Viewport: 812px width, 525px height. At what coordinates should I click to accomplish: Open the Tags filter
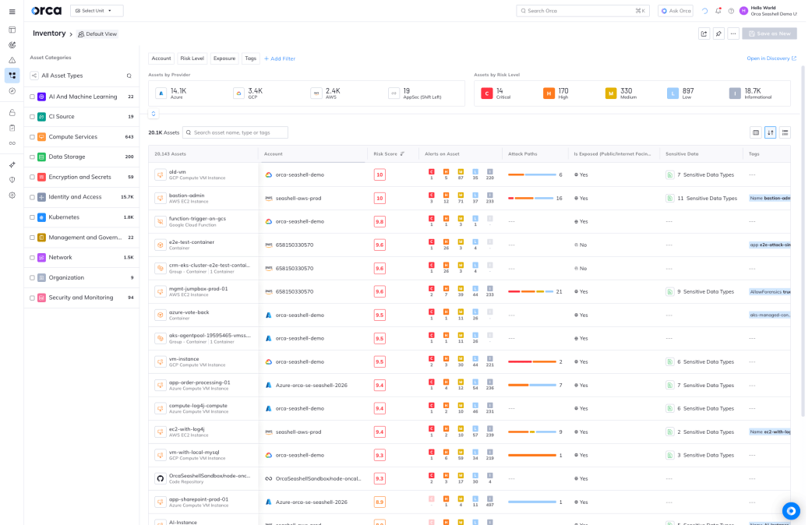click(x=251, y=58)
